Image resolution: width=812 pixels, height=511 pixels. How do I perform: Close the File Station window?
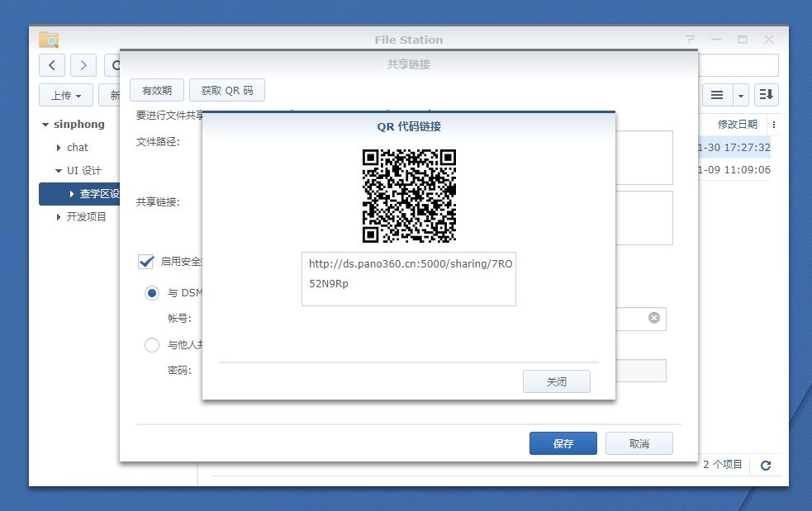point(769,40)
